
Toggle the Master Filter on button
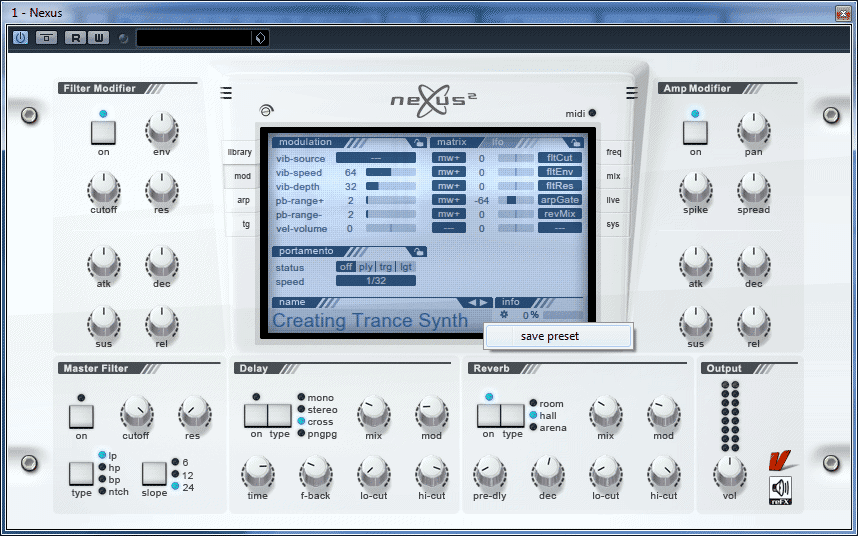[x=81, y=417]
